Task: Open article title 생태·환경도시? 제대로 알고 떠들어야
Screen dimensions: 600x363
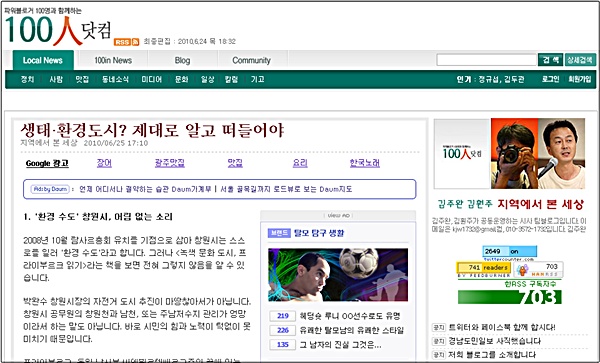Action: 152,130
